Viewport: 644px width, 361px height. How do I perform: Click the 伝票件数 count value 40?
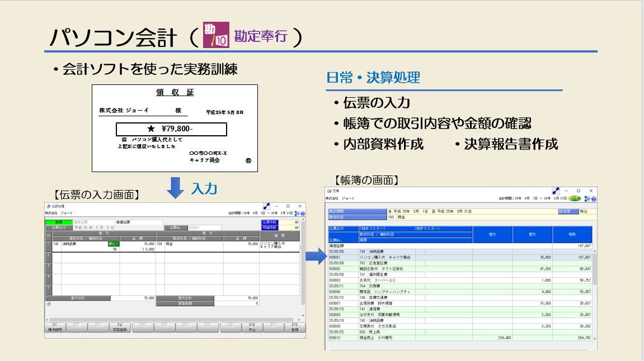coord(289,222)
